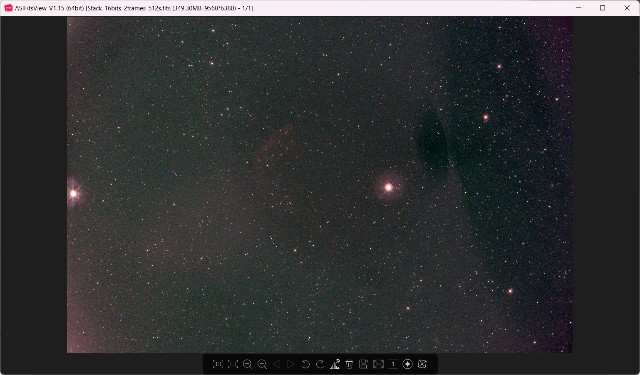
Task: Save the image with floppy icon
Action: pos(363,364)
